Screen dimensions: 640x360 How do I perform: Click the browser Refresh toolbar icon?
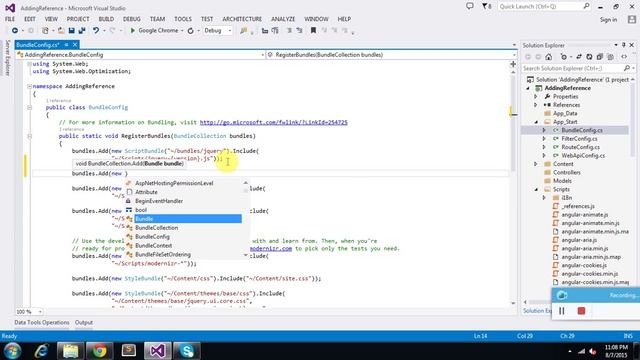tap(191, 31)
